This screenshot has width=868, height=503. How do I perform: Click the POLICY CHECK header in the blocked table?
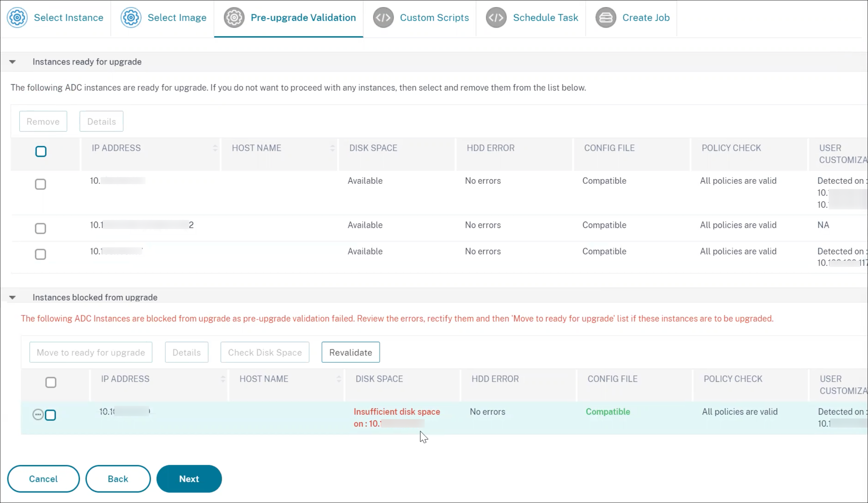click(733, 379)
